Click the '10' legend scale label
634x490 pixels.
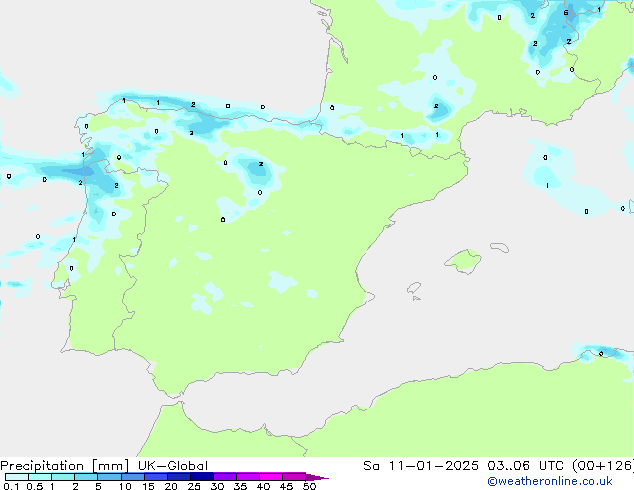(125, 486)
